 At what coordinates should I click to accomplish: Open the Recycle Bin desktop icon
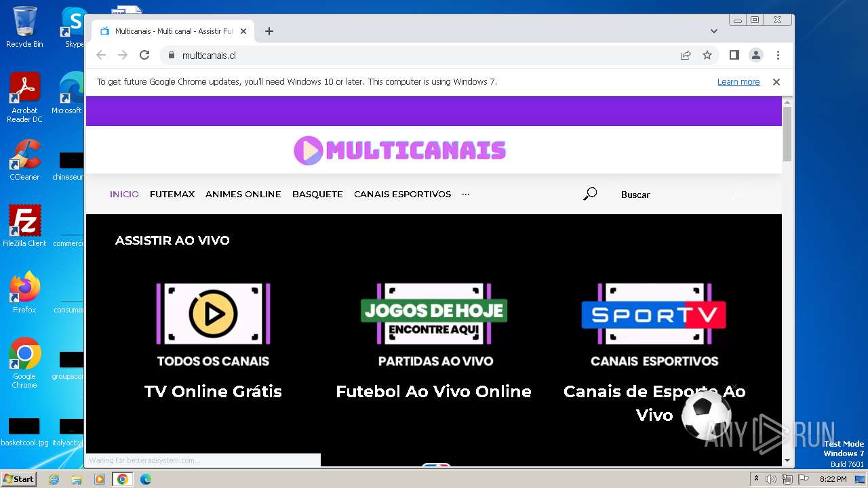point(24,27)
